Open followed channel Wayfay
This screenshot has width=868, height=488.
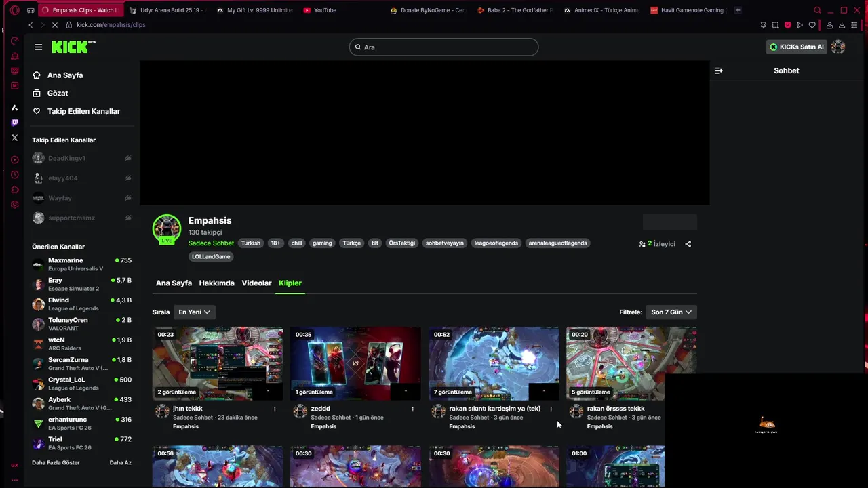[x=82, y=198]
